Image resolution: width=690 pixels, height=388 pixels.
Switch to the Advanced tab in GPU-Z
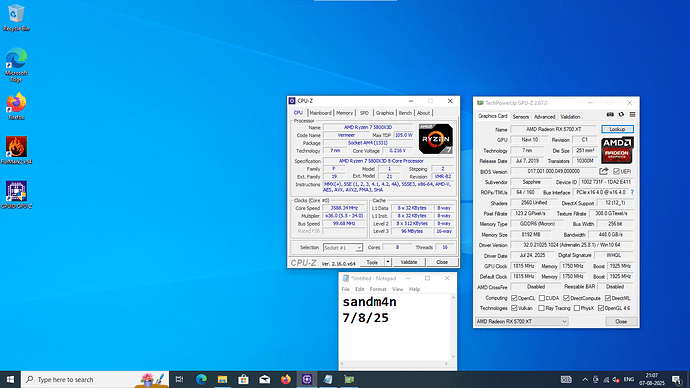click(544, 117)
